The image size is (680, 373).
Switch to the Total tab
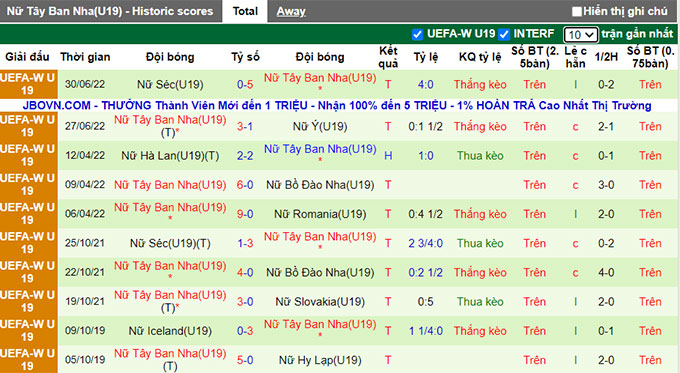pos(245,11)
